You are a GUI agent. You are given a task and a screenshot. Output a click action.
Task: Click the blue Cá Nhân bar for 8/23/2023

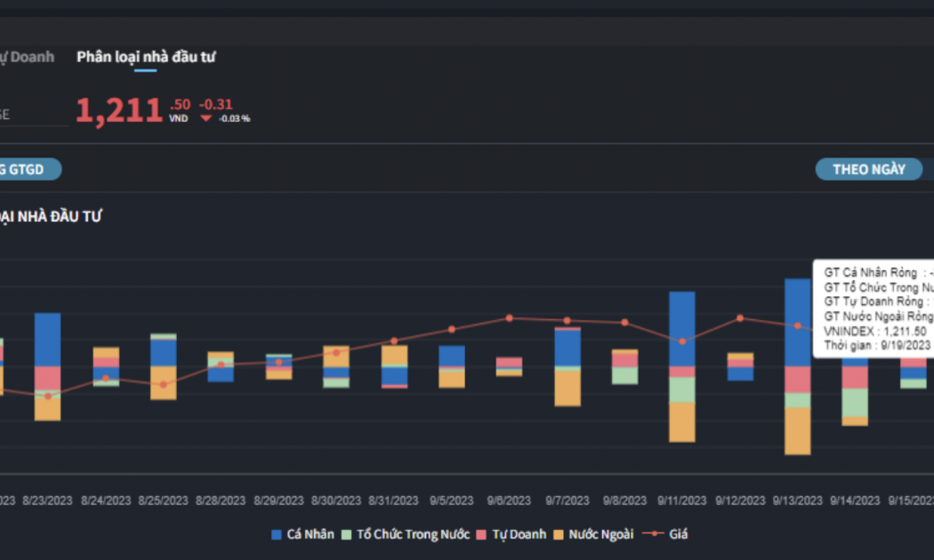[48, 340]
